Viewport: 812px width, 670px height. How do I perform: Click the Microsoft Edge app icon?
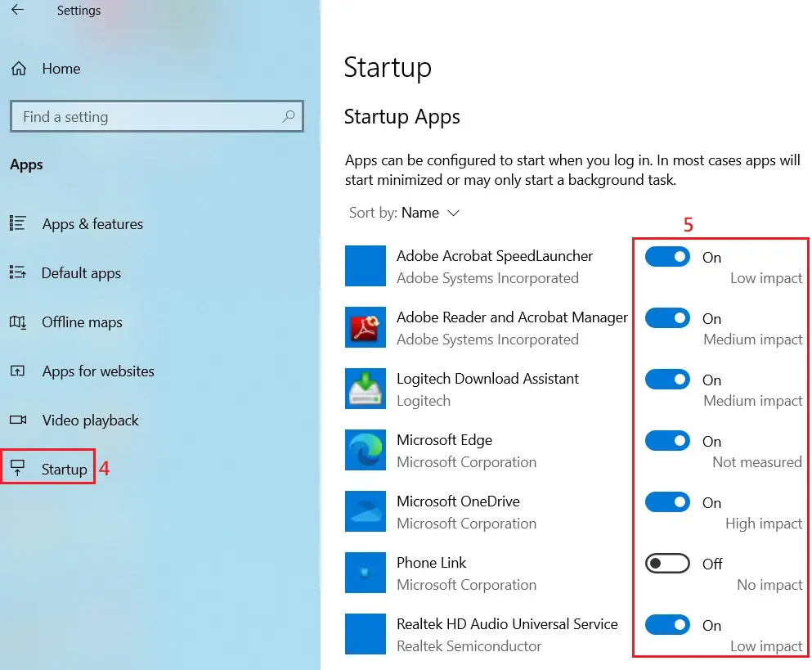click(365, 451)
